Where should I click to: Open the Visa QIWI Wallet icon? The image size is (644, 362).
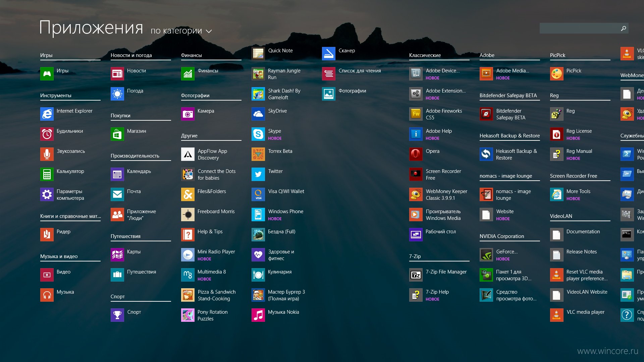pyautogui.click(x=258, y=194)
